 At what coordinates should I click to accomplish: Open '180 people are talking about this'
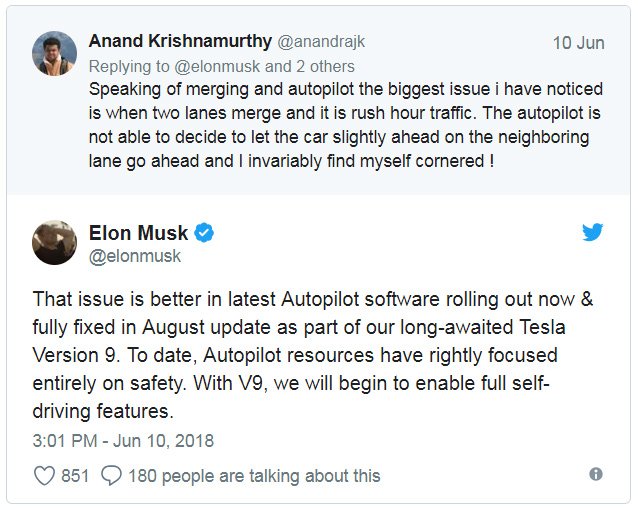coord(254,476)
